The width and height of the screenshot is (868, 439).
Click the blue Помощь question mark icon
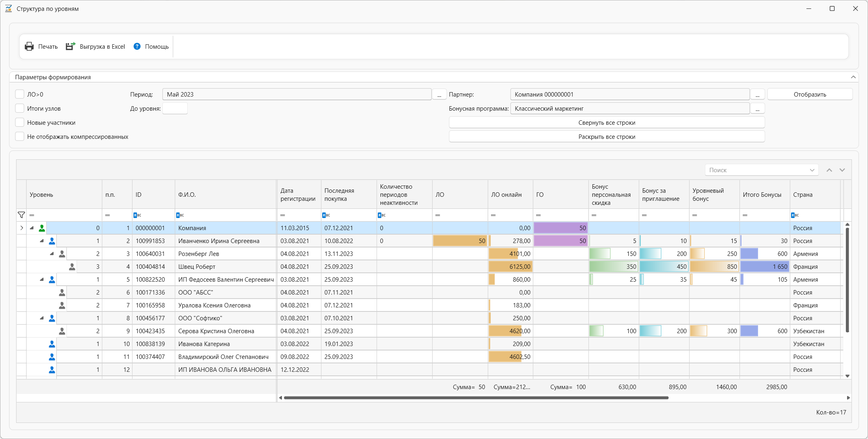point(137,47)
